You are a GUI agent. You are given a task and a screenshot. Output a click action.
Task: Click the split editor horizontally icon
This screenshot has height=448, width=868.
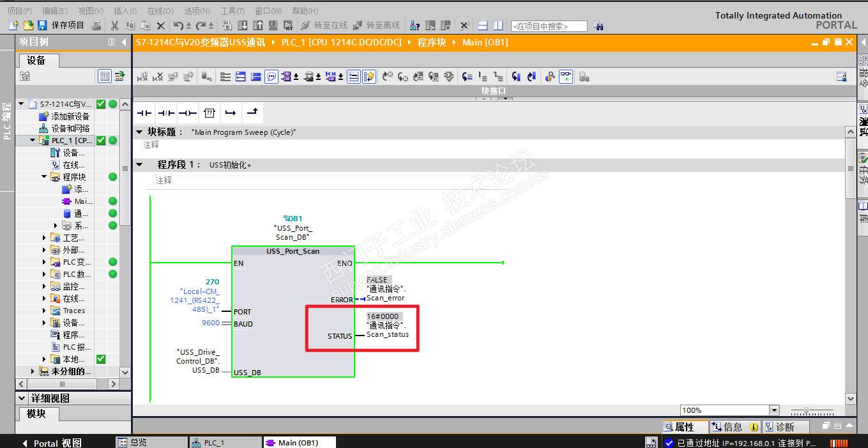click(483, 26)
